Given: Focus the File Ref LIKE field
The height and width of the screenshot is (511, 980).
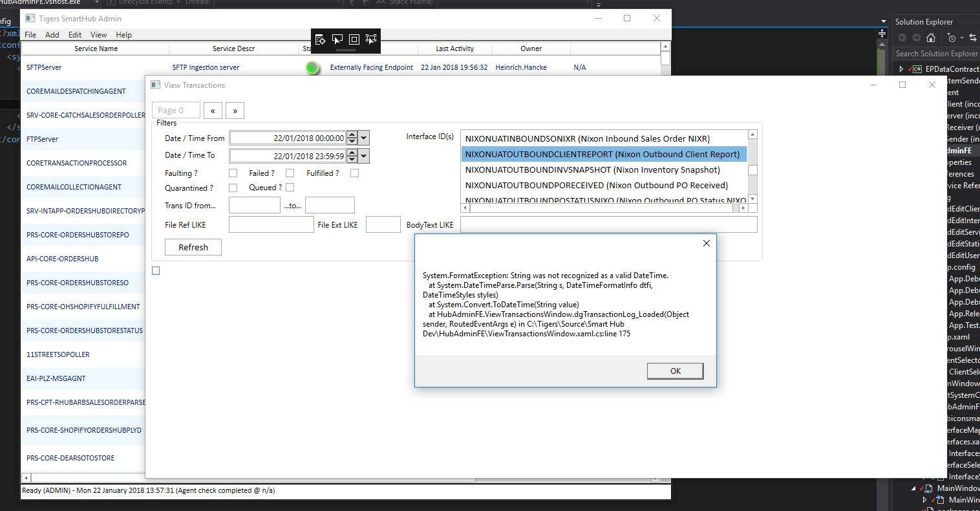Looking at the screenshot, I should [x=271, y=224].
